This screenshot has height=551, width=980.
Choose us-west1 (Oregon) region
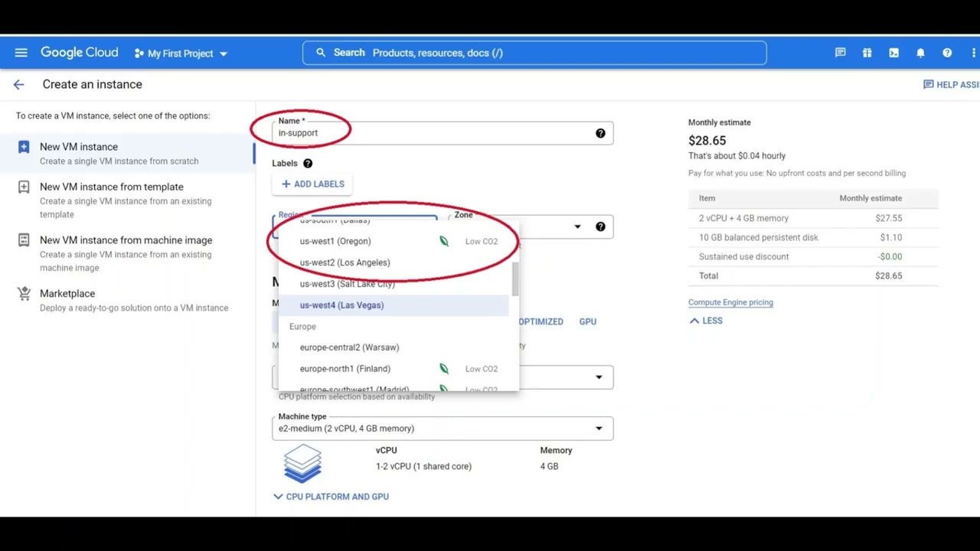pyautogui.click(x=394, y=241)
